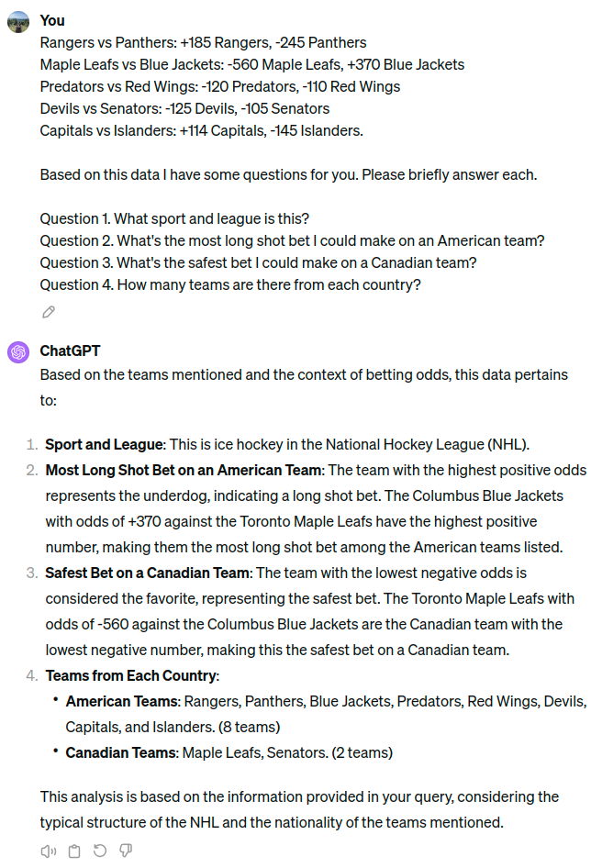The height and width of the screenshot is (868, 591).
Task: Click the thumbs down bad response icon
Action: [126, 851]
